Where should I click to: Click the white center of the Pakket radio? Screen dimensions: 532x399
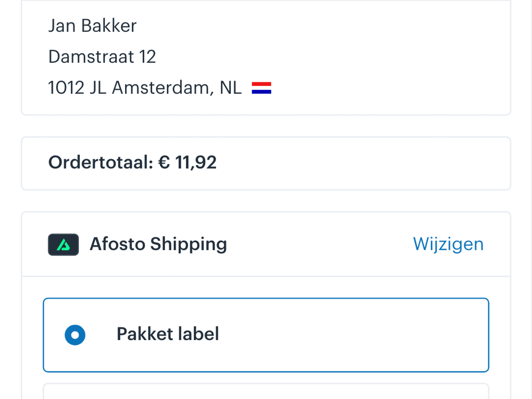[x=75, y=335]
